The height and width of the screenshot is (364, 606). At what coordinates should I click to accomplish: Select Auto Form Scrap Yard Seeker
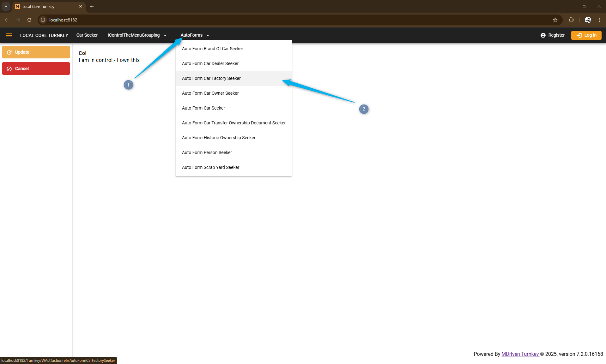tap(210, 167)
